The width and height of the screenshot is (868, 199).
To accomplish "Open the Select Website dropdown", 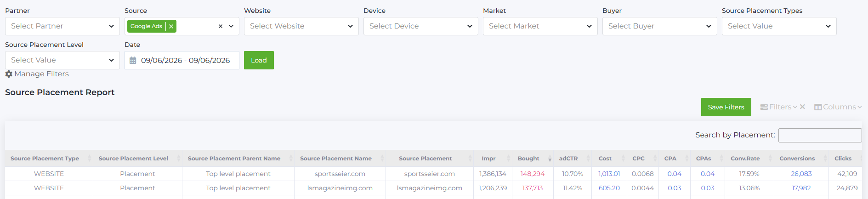I will click(x=301, y=26).
